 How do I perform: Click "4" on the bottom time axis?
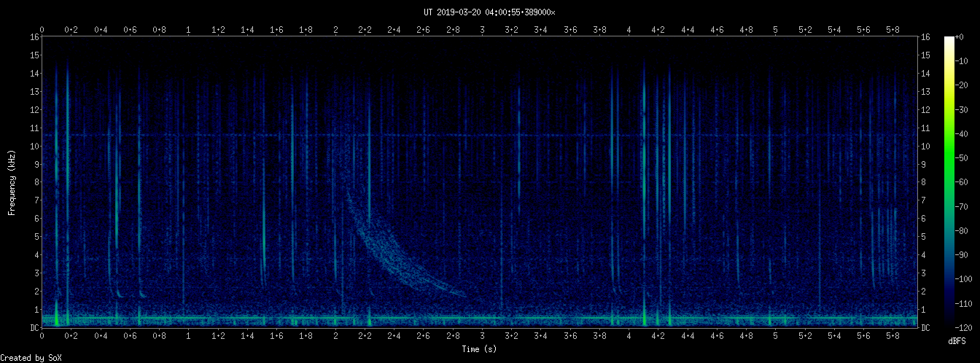click(x=629, y=336)
